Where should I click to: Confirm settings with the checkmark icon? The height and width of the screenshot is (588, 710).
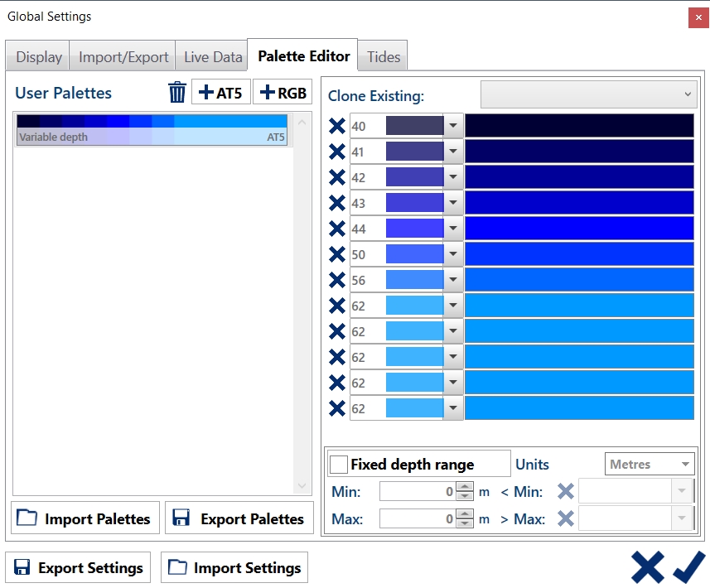coord(688,567)
